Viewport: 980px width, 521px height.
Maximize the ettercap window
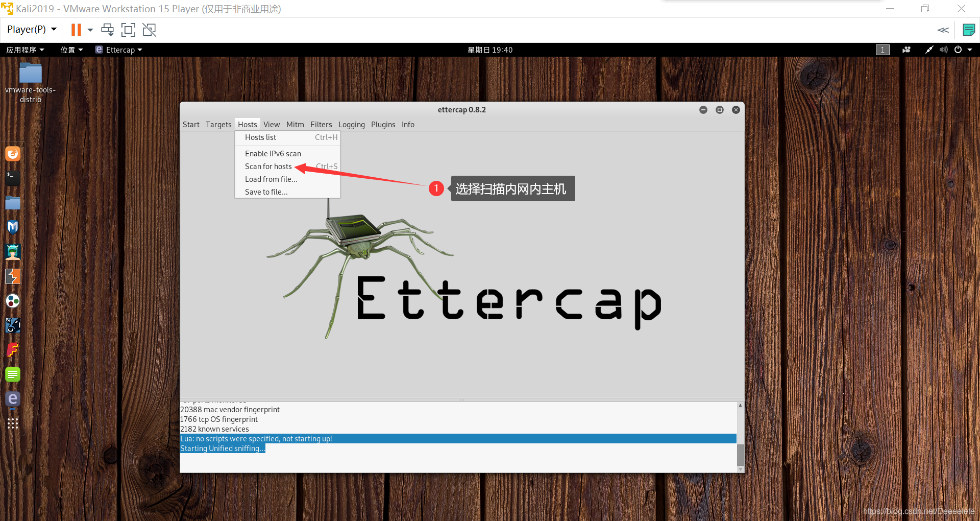point(720,110)
